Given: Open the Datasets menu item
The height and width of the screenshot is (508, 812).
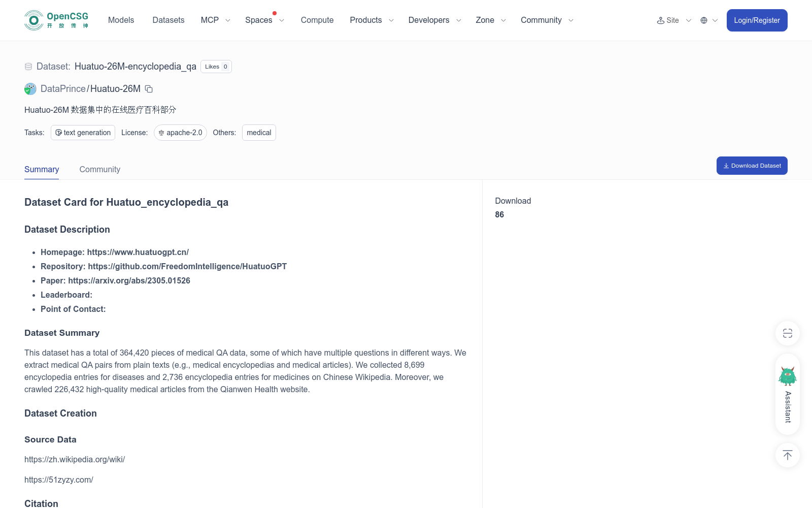Looking at the screenshot, I should pyautogui.click(x=168, y=20).
